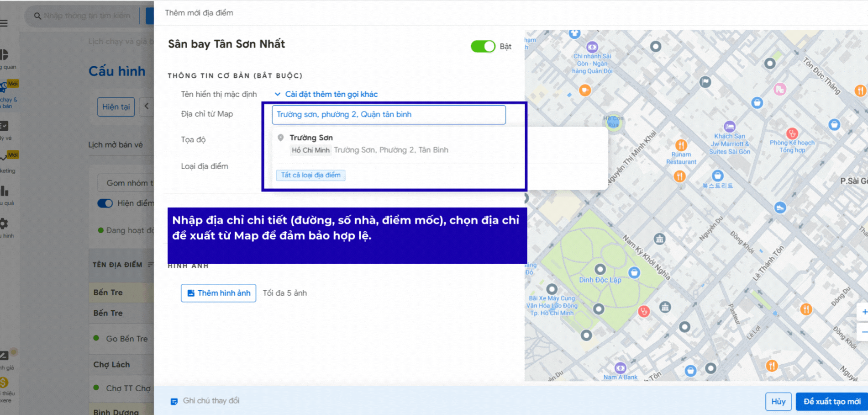Zoom in the map with plus
This screenshot has width=868, height=415.
(863, 312)
